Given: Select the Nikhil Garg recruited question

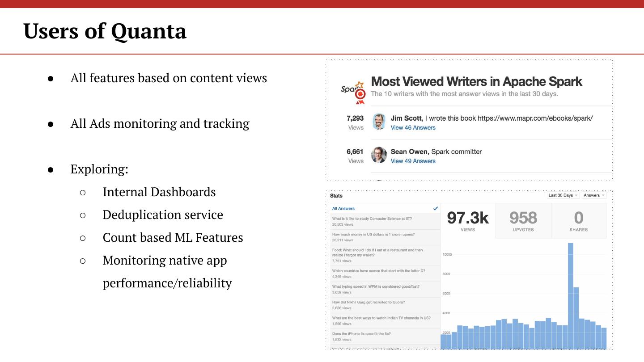Looking at the screenshot, I should [x=385, y=305].
